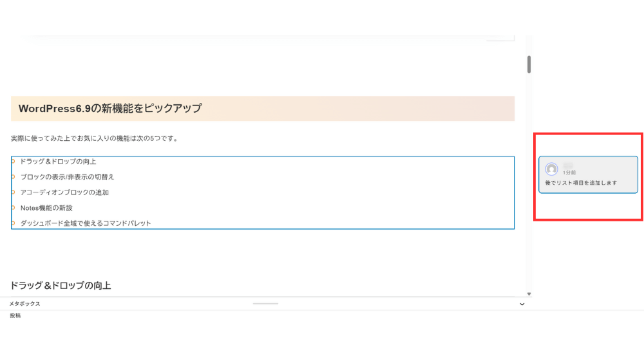Image resolution: width=644 pixels, height=354 pixels.
Task: Click the editor vertical scrollbar thumb
Action: point(529,64)
